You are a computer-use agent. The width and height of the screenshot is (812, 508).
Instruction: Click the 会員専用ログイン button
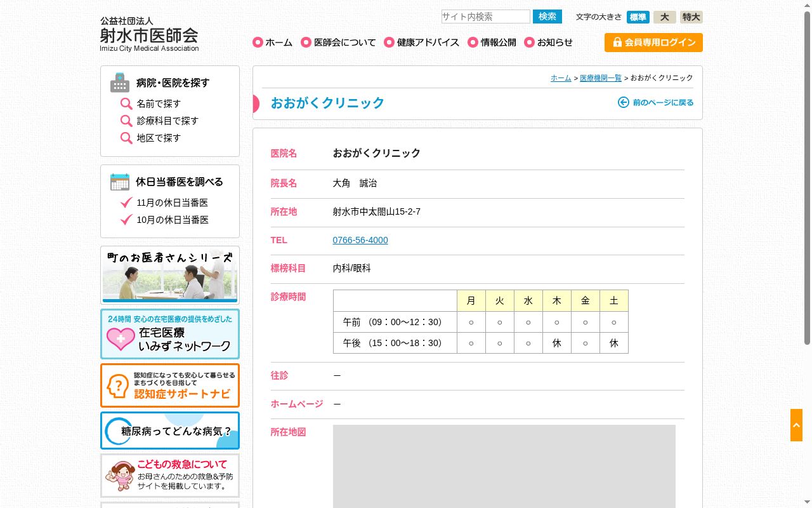tap(653, 43)
